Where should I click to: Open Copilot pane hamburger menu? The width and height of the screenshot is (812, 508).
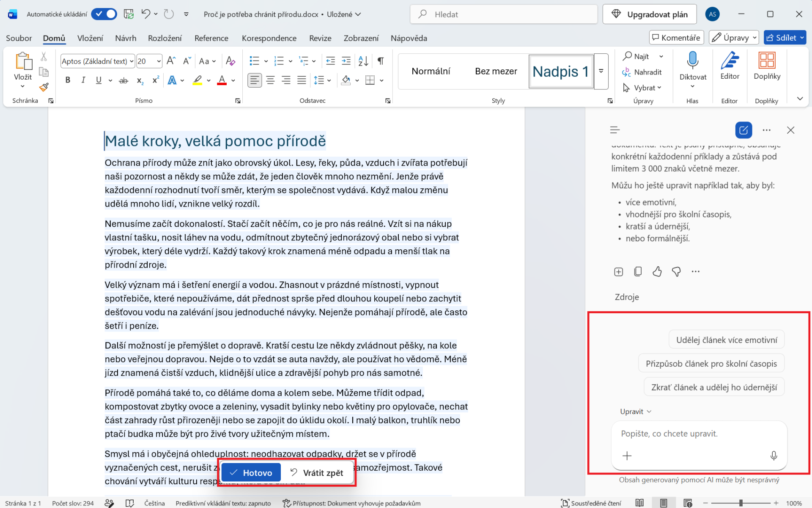coord(615,130)
